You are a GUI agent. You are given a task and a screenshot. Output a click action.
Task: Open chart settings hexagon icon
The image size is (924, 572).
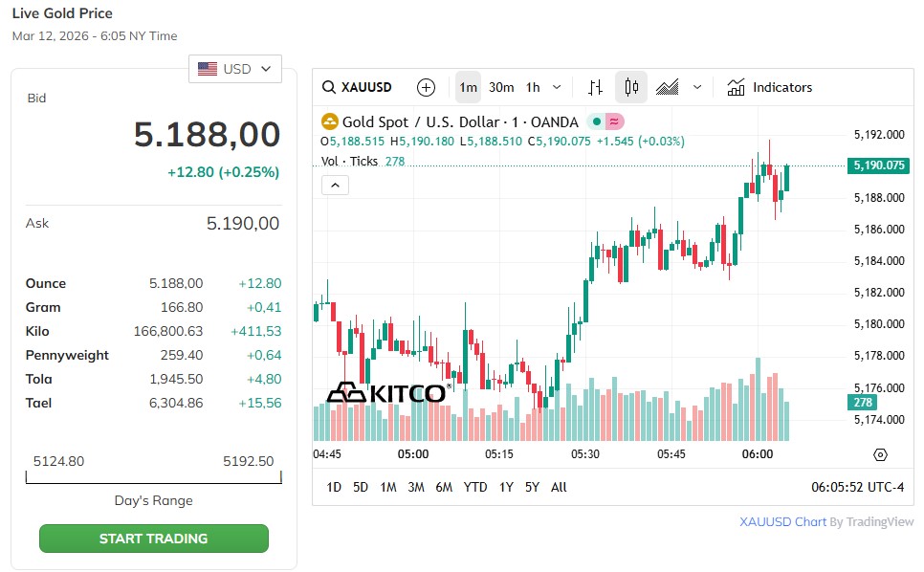(881, 454)
